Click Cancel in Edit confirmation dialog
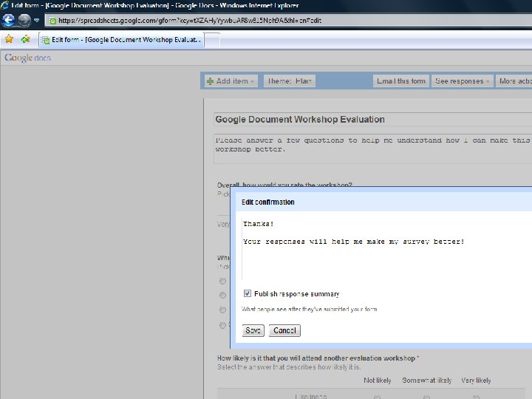The image size is (532, 399). pos(284,330)
